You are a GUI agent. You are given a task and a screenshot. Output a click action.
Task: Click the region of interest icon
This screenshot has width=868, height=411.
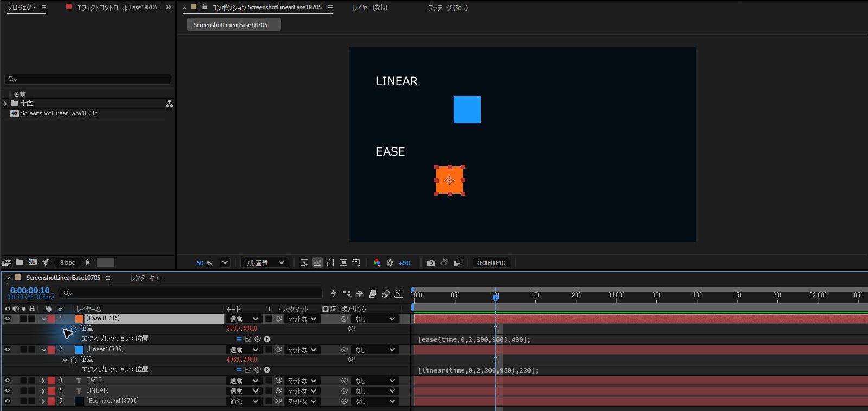pos(343,263)
